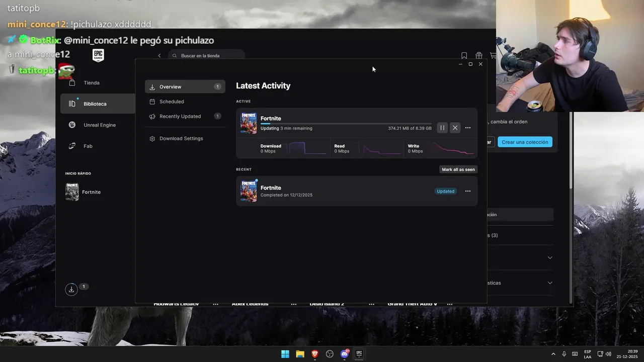Click '374.21 MB of 6.39 GB' text
The width and height of the screenshot is (644, 362).
click(410, 128)
